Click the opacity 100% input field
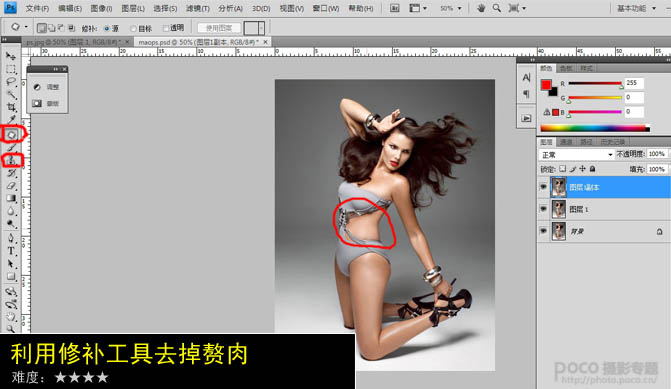Image resolution: width=671 pixels, height=389 pixels. click(x=657, y=154)
